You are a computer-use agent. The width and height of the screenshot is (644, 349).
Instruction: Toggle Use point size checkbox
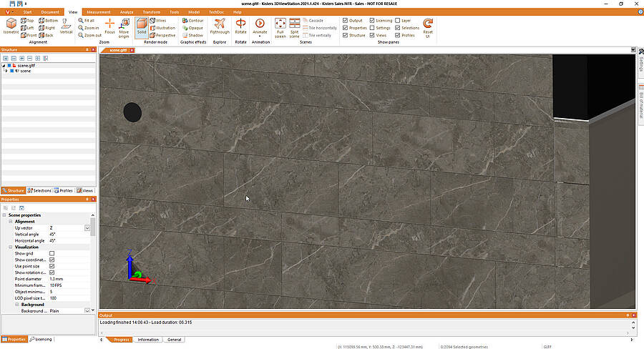pos(52,266)
